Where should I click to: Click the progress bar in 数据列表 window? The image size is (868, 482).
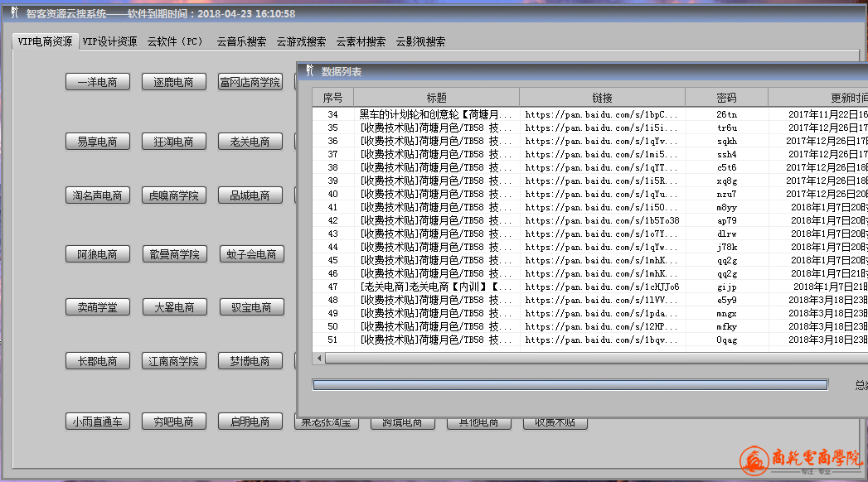coord(570,385)
